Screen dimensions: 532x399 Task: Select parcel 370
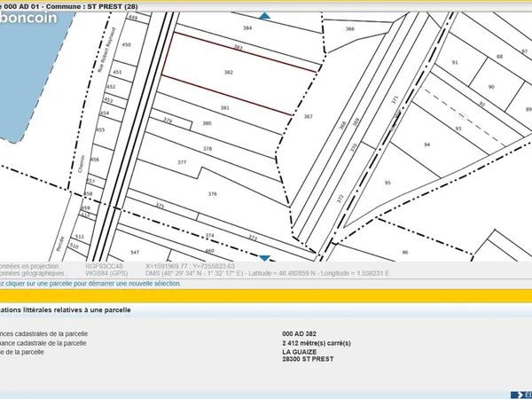(353, 147)
